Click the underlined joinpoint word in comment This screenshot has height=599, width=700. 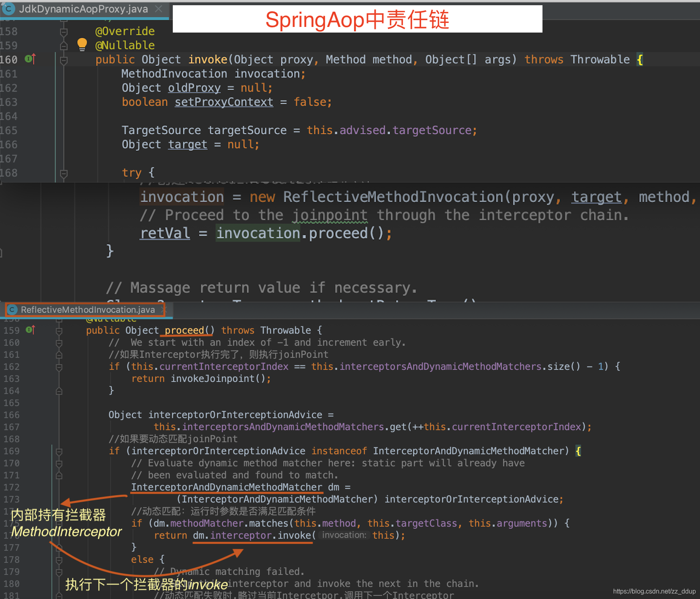coord(330,215)
